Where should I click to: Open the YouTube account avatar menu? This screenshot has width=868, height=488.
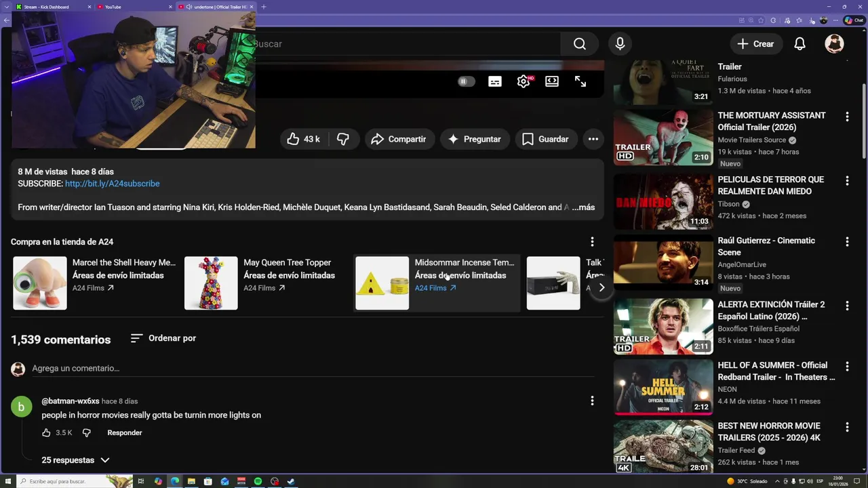pos(834,44)
